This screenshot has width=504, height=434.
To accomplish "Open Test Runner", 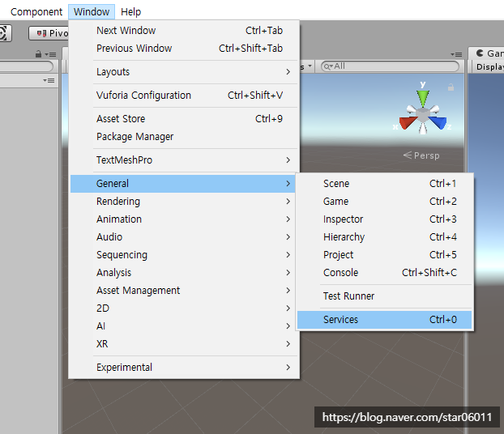I will click(384, 296).
